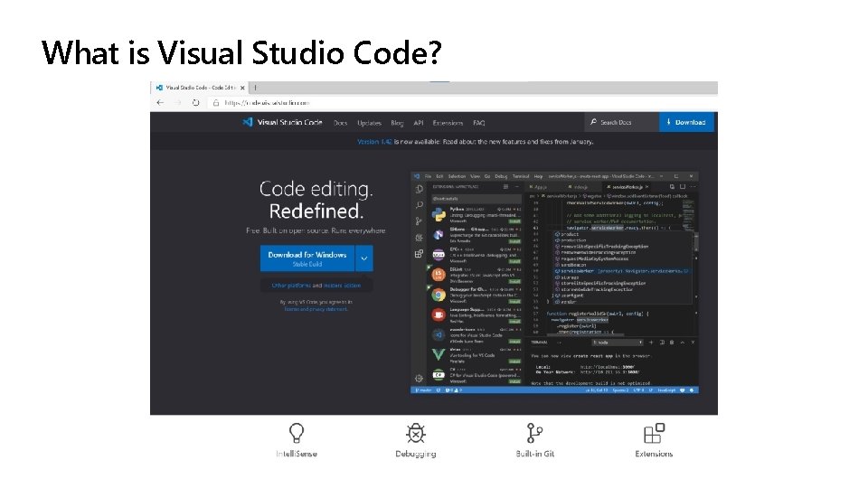Select the ESLint extension entry
Viewport: 868px width, 488px height.
point(476,275)
